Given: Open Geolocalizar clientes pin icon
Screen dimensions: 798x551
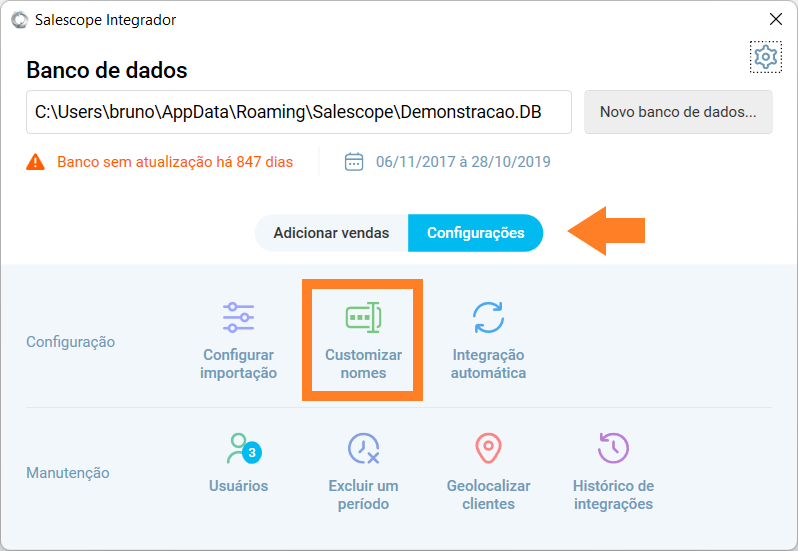Looking at the screenshot, I should tap(488, 448).
